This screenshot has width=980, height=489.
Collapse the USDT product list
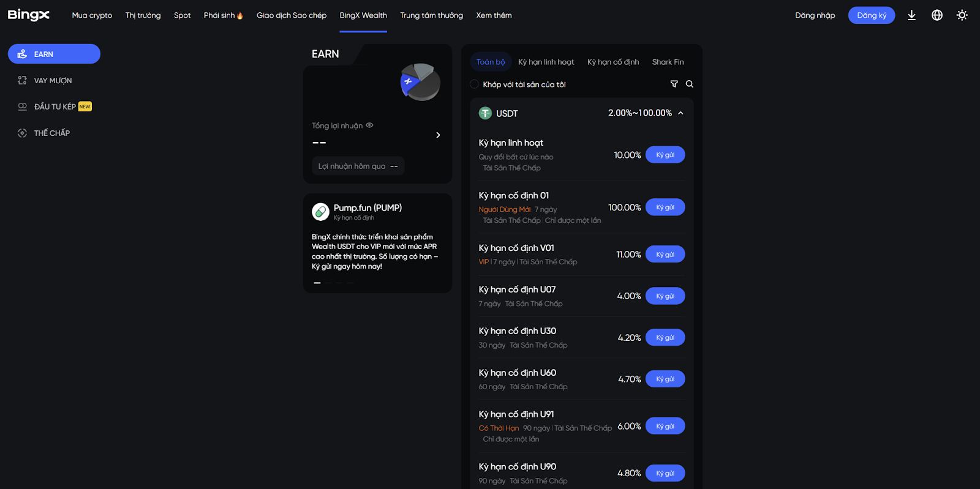pyautogui.click(x=680, y=113)
